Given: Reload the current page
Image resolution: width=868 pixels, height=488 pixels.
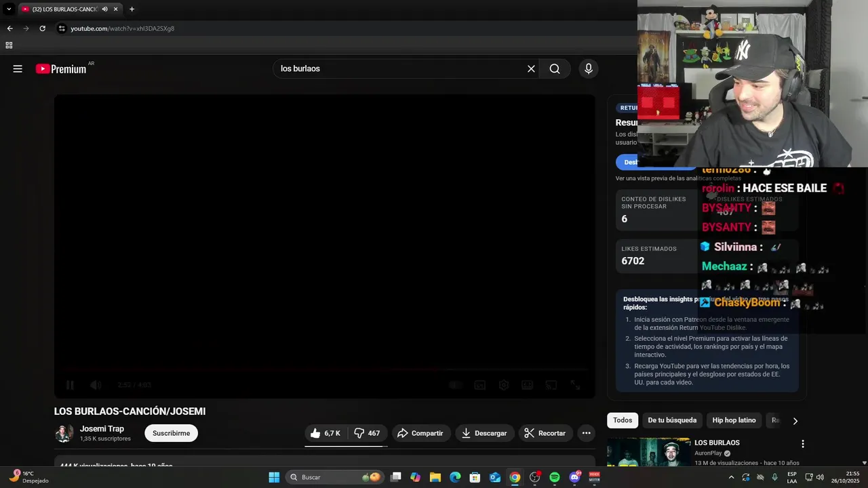Looking at the screenshot, I should point(42,28).
